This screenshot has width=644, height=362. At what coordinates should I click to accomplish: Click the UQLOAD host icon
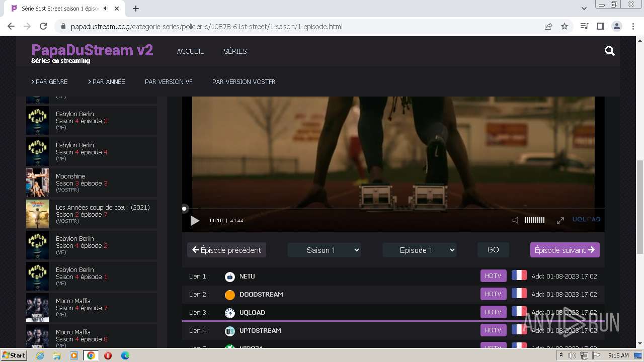[x=230, y=313]
